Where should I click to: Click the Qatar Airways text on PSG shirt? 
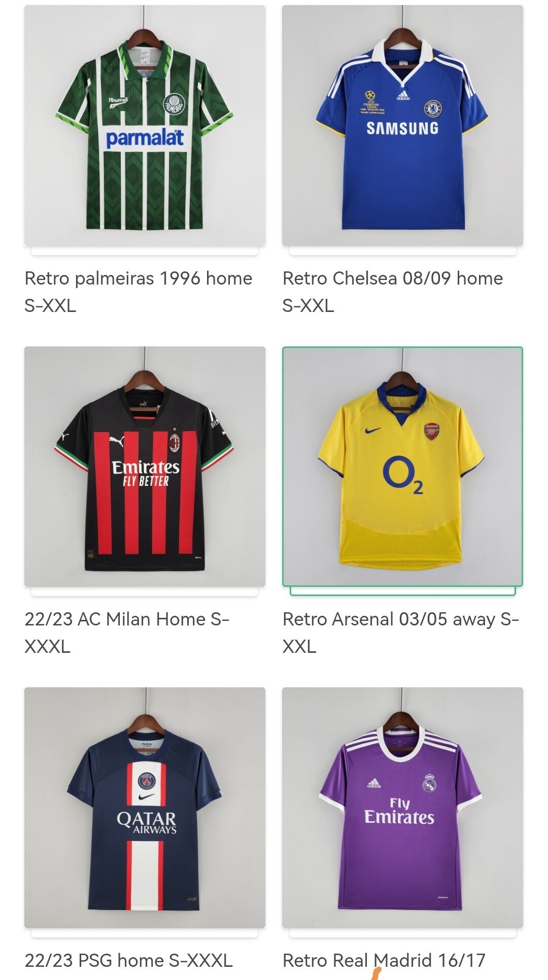tap(146, 822)
